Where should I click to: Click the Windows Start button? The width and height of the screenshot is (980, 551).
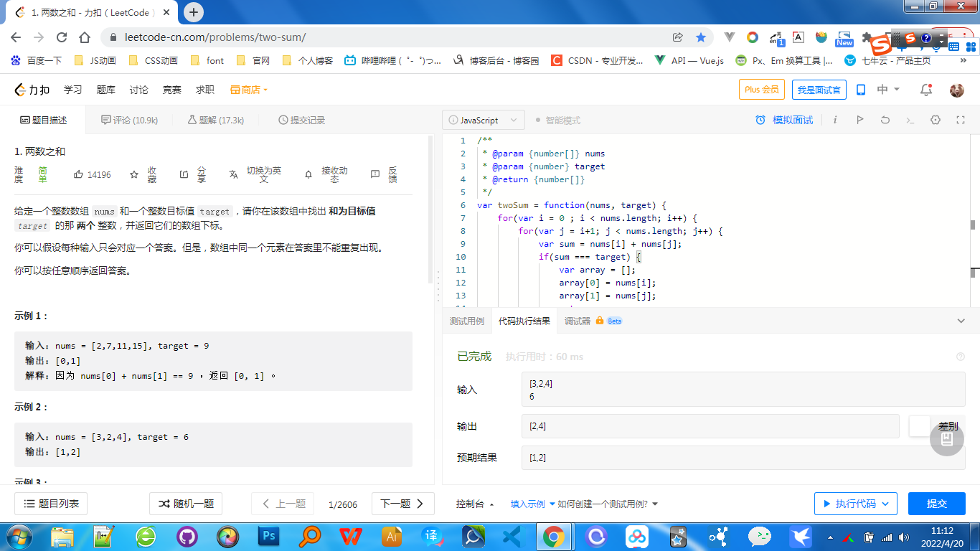pos(18,536)
